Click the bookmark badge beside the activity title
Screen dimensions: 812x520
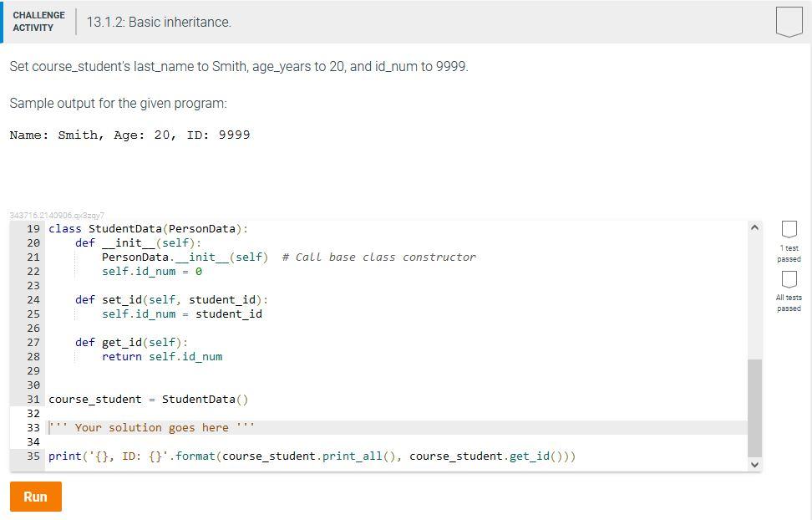point(789,23)
